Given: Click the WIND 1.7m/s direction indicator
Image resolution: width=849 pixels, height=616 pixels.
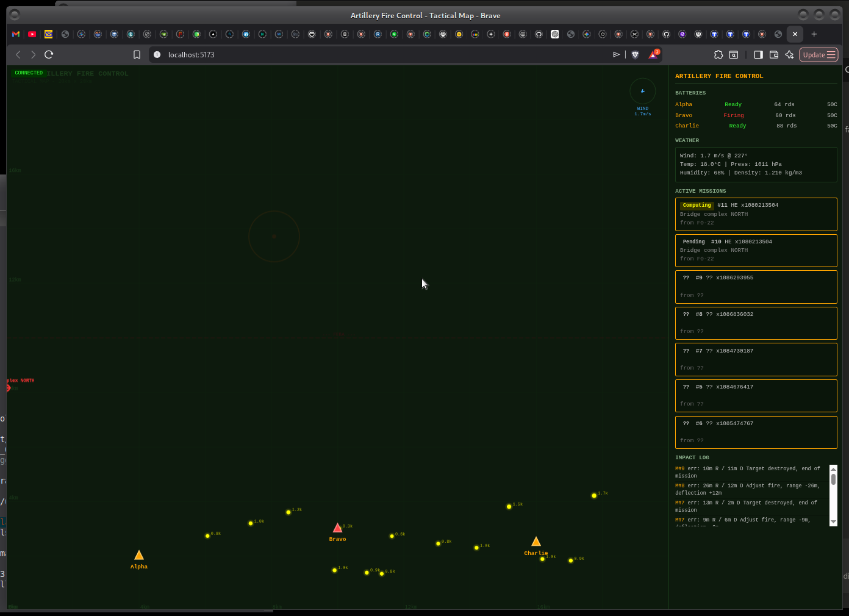Looking at the screenshot, I should click(642, 92).
